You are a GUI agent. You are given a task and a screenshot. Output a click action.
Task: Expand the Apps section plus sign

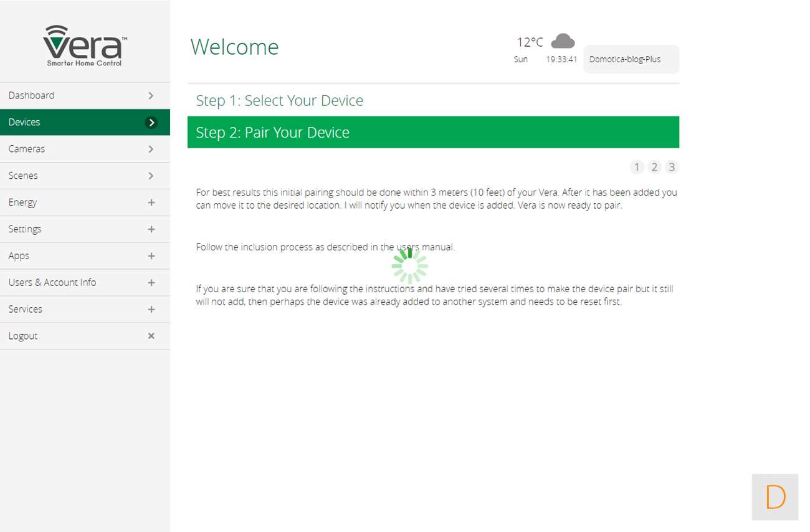pyautogui.click(x=151, y=256)
